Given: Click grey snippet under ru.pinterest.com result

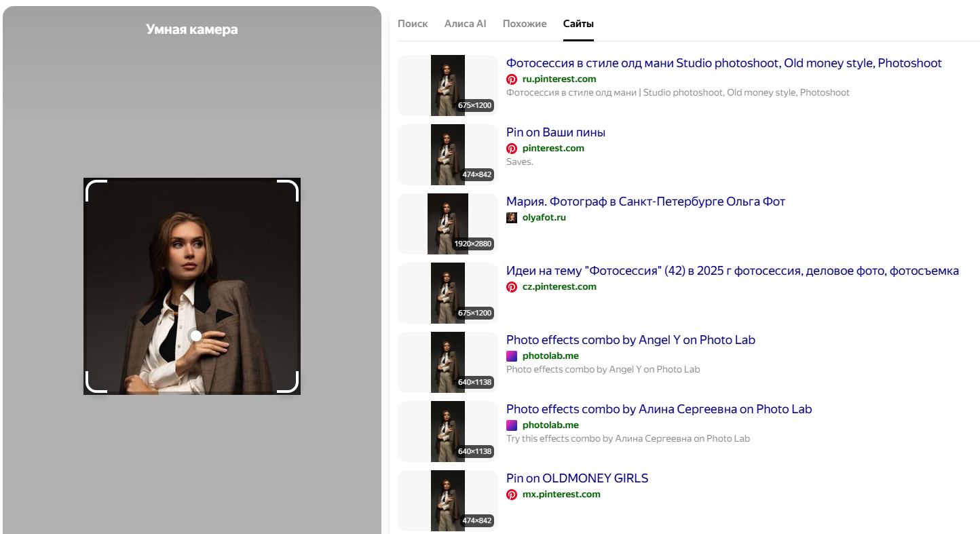Looking at the screenshot, I should pyautogui.click(x=677, y=93).
